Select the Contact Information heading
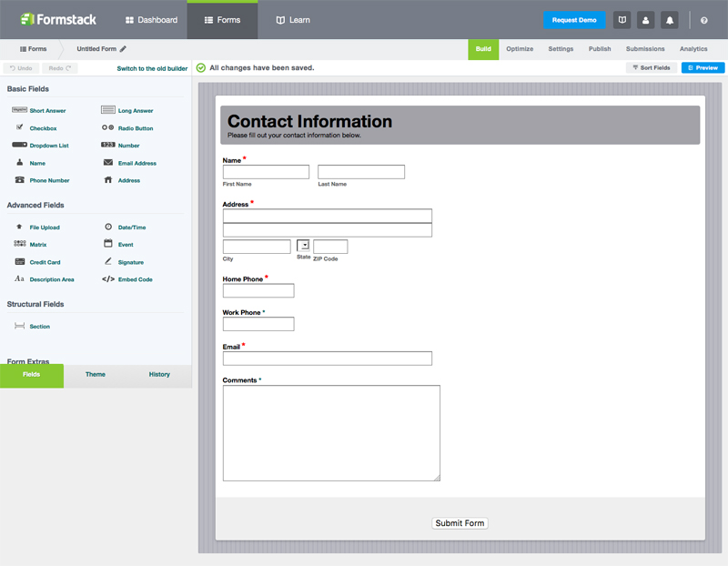Screen dimensions: 728x566 click(309, 122)
